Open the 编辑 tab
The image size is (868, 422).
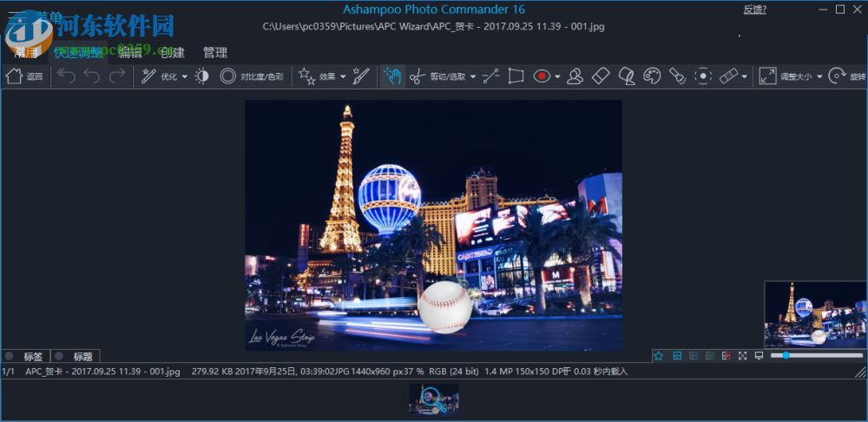[x=130, y=53]
